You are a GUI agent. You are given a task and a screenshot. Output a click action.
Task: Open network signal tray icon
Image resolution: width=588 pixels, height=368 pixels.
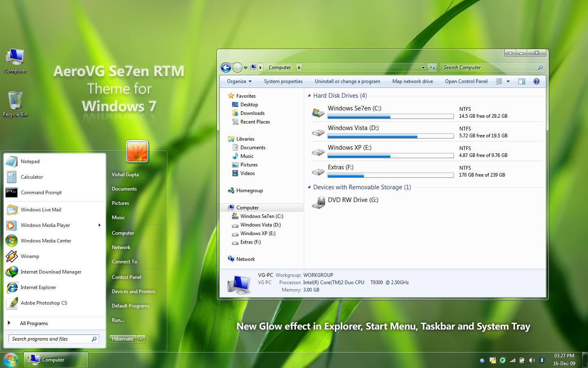[512, 360]
